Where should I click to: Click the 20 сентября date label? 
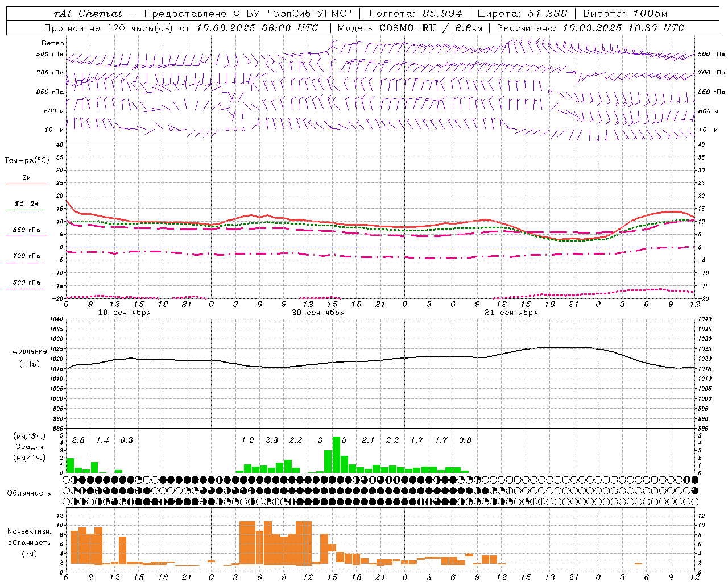[x=318, y=313]
